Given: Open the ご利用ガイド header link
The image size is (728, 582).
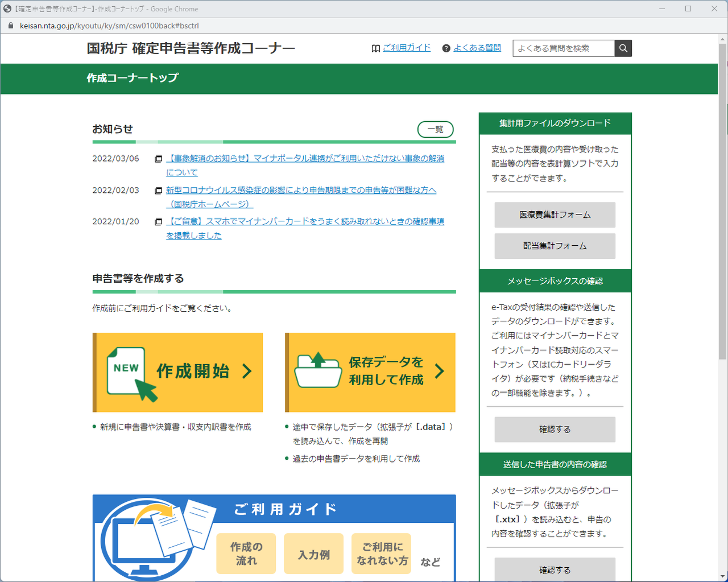Looking at the screenshot, I should pyautogui.click(x=407, y=48).
